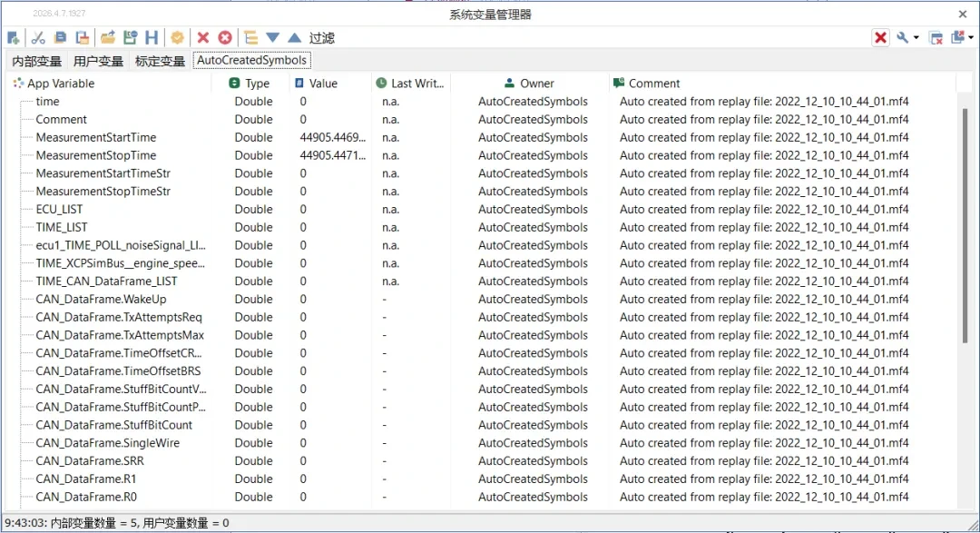Click the blue down triangle icon

click(x=272, y=37)
